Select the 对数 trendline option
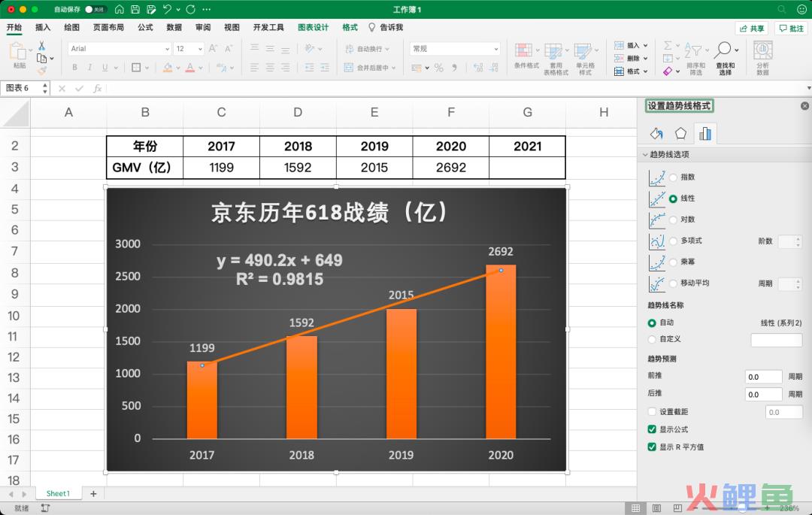Screen dimensions: 812x515 click(673, 220)
